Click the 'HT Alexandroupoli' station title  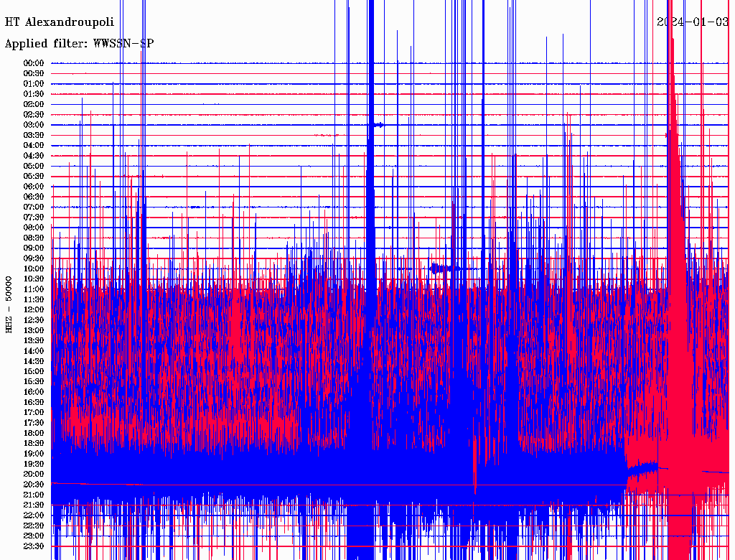(59, 22)
